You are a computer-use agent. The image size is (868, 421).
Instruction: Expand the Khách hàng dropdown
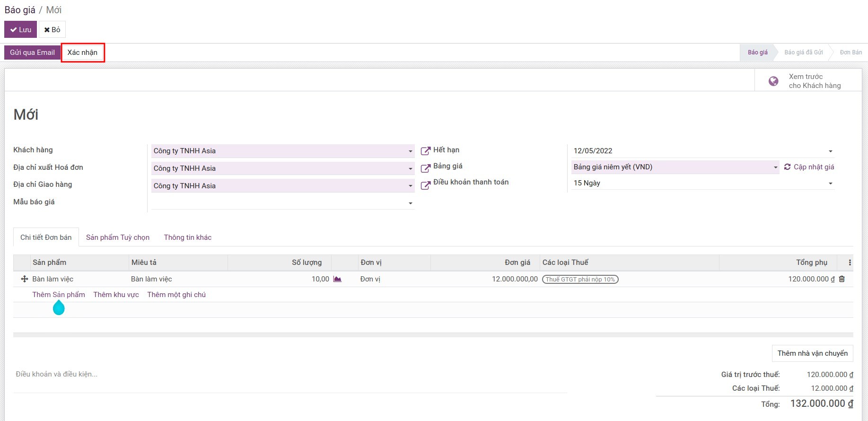click(410, 151)
